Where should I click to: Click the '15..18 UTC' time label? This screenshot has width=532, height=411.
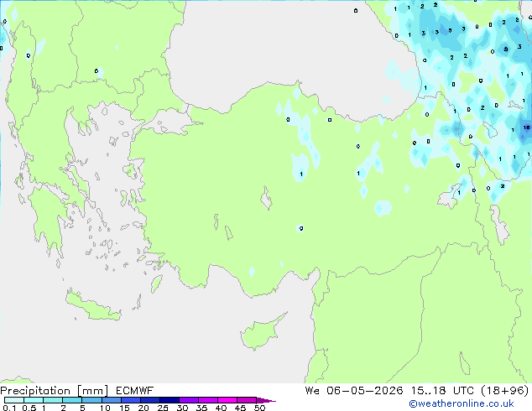(x=442, y=391)
